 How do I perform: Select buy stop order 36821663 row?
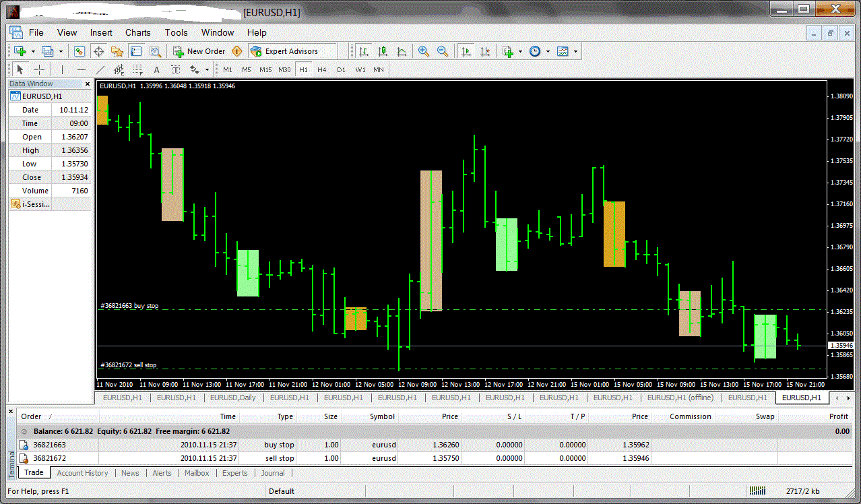(435, 445)
